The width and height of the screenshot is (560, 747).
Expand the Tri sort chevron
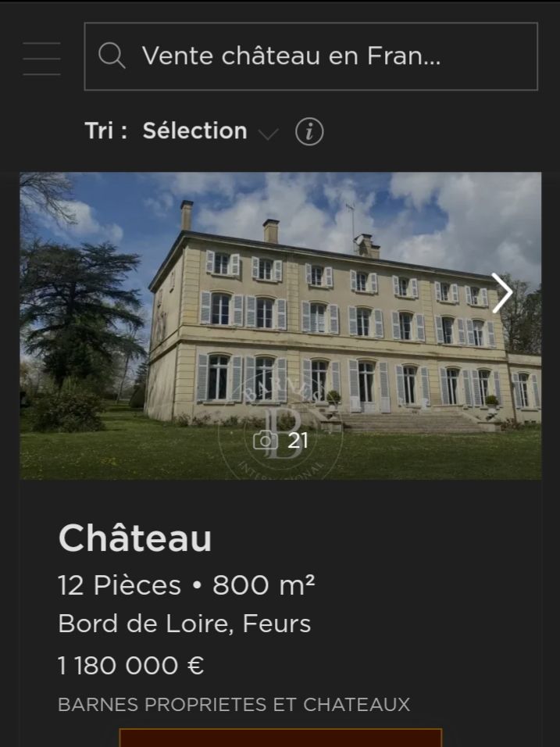point(268,134)
